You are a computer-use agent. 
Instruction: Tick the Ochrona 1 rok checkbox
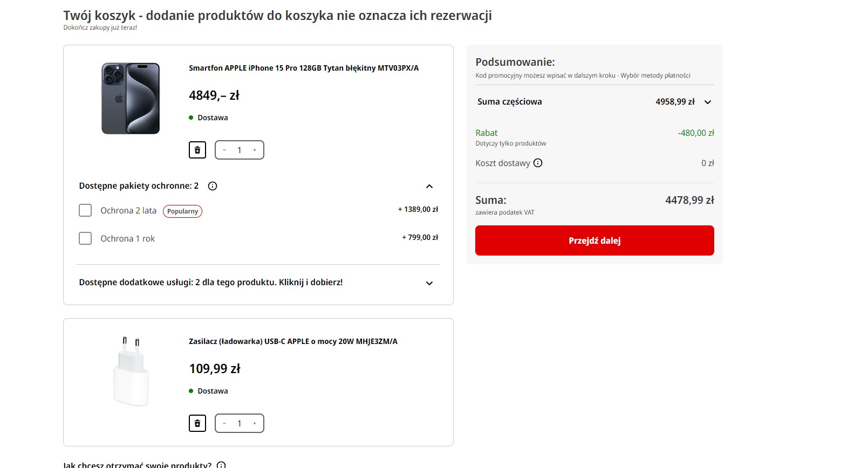point(85,238)
